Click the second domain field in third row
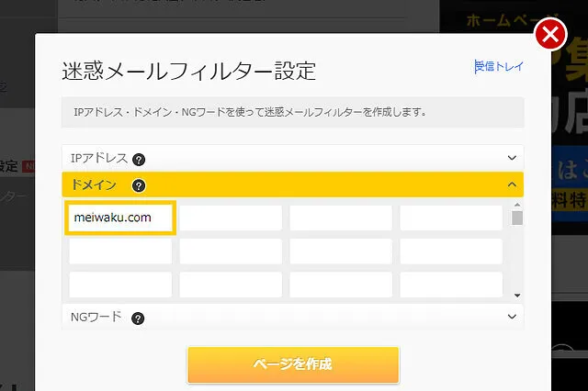This screenshot has height=391, width=588. (x=231, y=285)
